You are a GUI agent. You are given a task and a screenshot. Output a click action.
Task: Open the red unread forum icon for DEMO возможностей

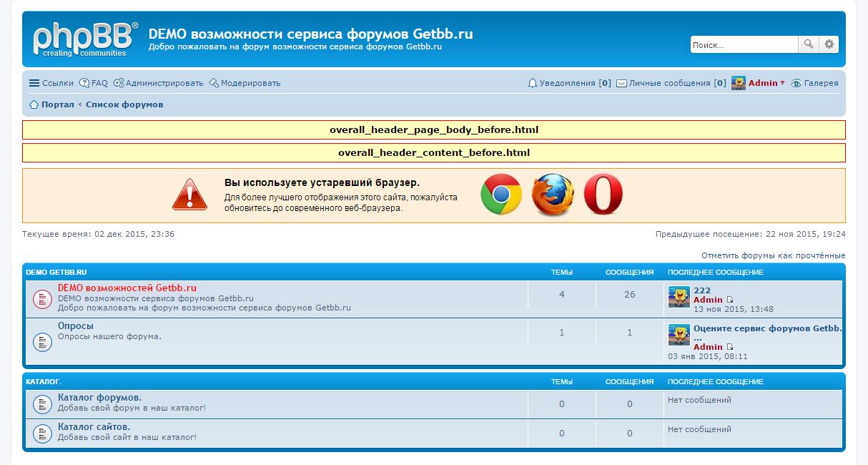[42, 299]
